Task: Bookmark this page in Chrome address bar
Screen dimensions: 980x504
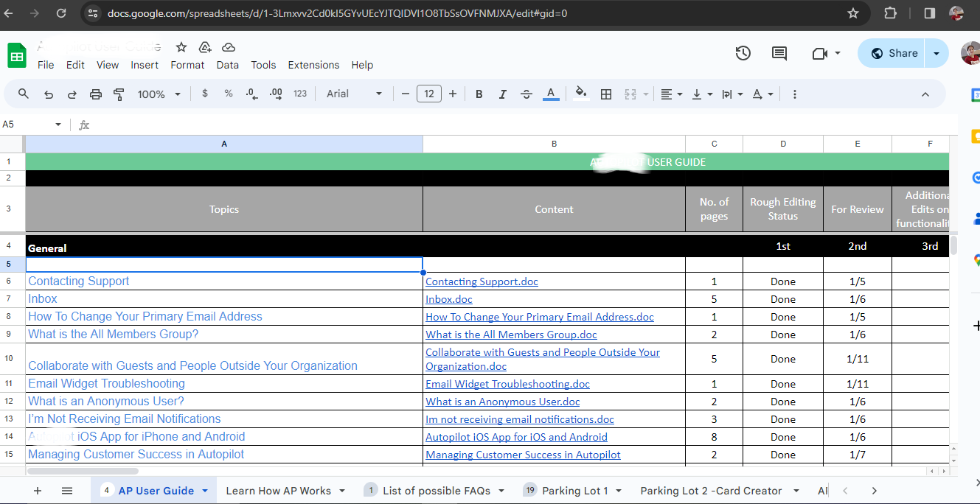Action: (853, 13)
